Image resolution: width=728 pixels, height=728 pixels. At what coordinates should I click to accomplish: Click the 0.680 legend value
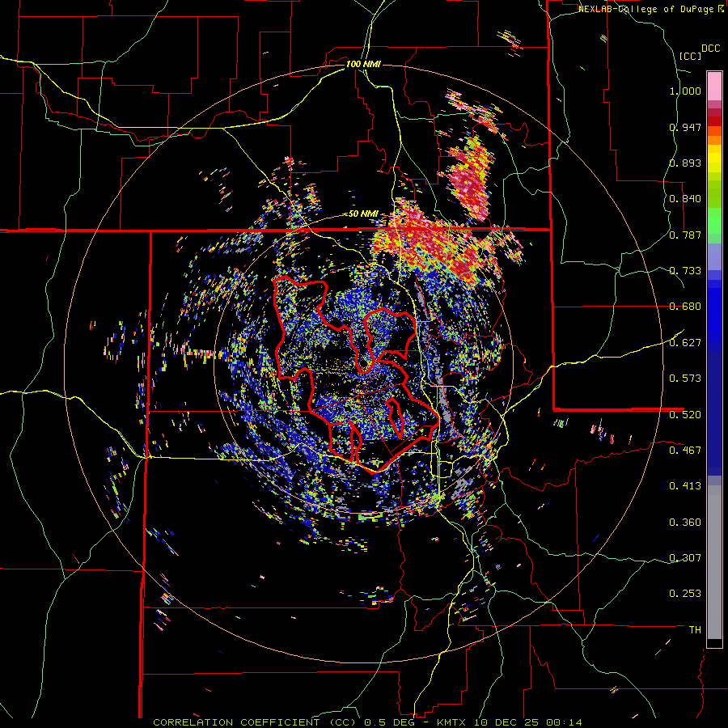pos(685,307)
